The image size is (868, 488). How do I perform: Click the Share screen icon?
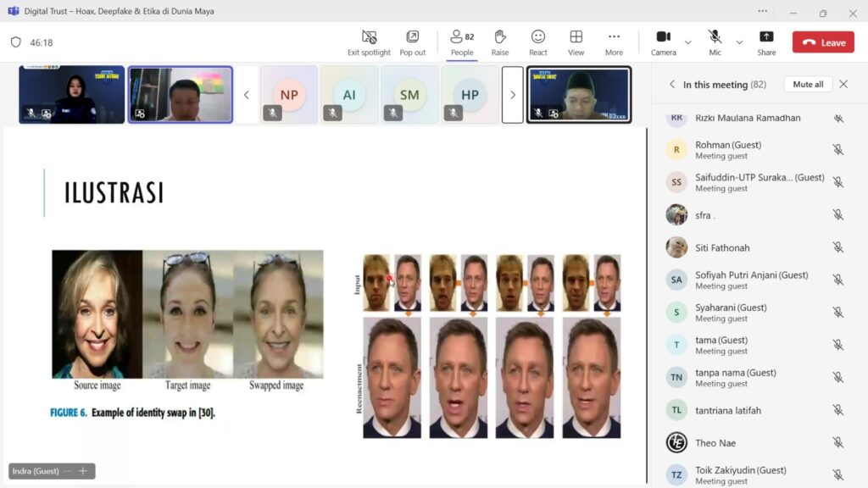[766, 37]
